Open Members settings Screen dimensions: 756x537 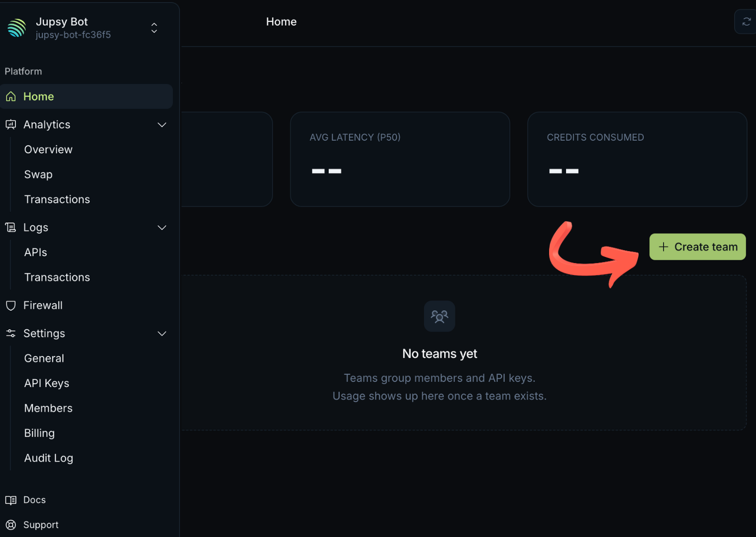pyautogui.click(x=48, y=408)
